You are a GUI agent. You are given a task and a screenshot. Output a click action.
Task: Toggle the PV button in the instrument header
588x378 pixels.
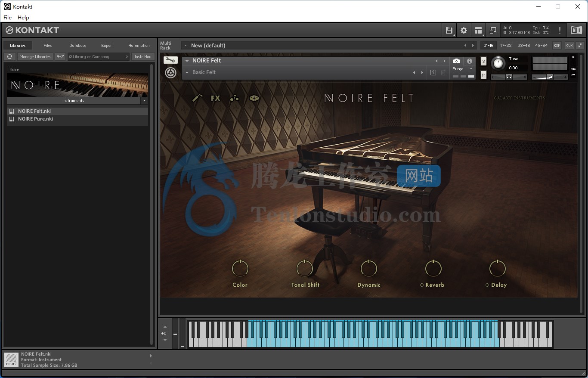click(x=573, y=75)
